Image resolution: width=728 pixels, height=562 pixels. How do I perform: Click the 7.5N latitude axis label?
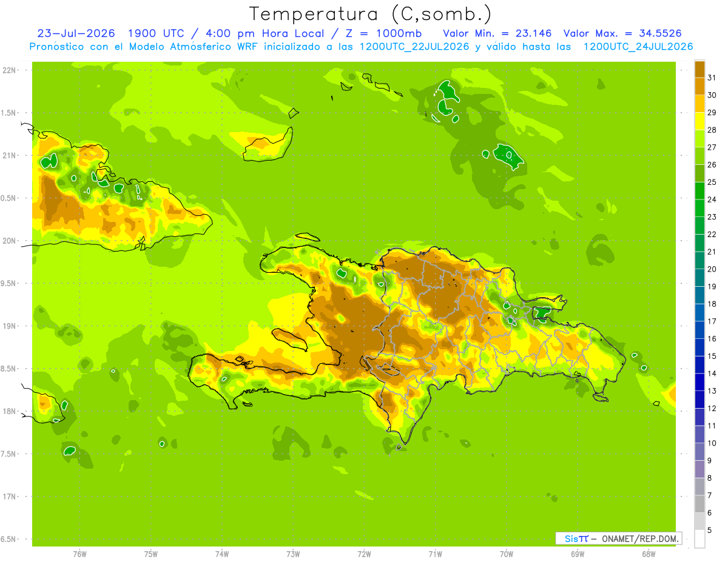coord(8,453)
